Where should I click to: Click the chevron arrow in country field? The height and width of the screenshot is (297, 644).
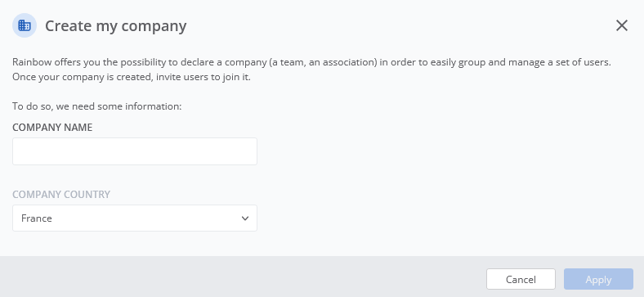[x=245, y=218]
